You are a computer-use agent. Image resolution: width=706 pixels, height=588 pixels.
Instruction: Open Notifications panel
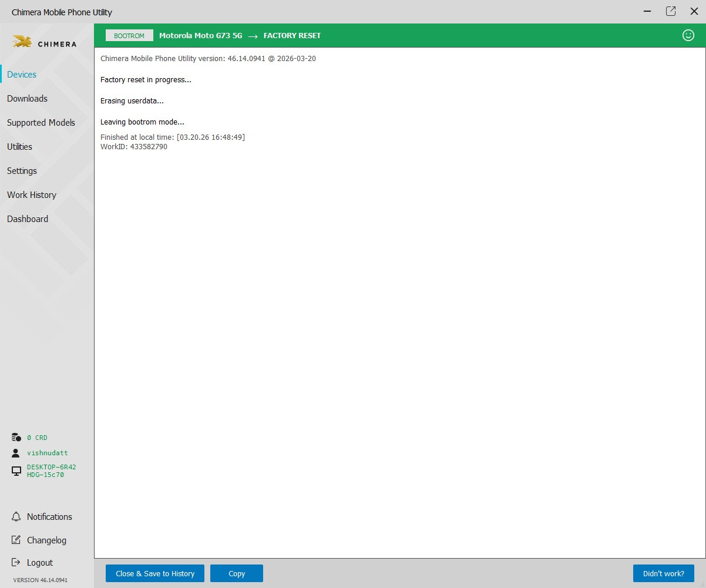coord(49,517)
